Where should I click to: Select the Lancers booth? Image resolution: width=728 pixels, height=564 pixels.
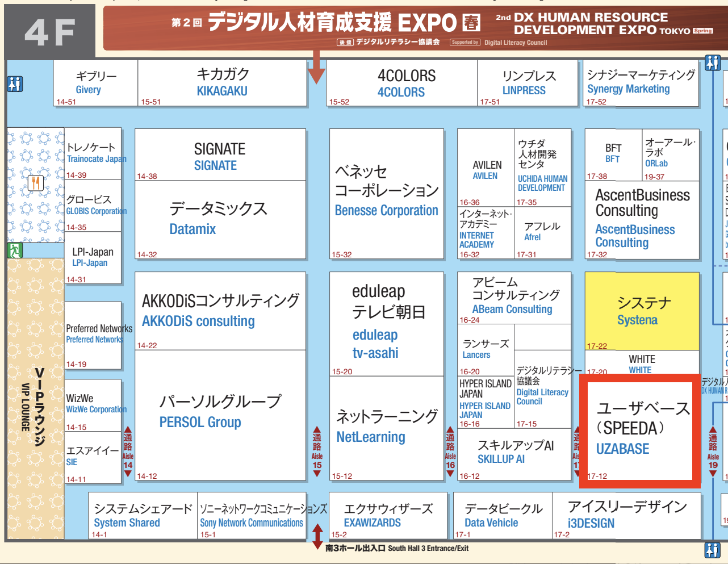point(486,350)
